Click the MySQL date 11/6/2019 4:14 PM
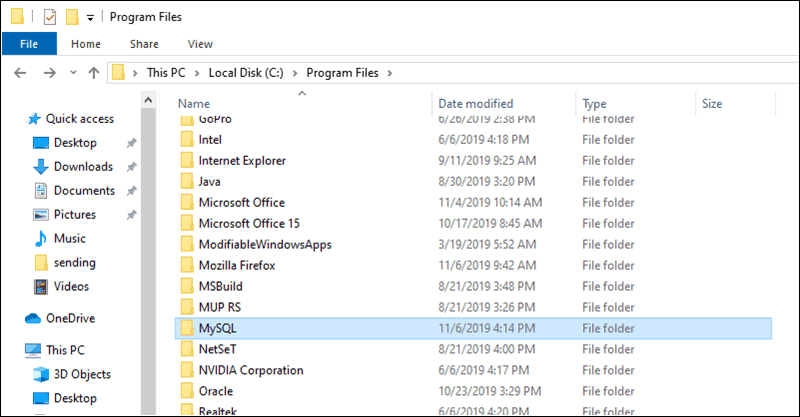This screenshot has width=800, height=417. click(x=487, y=328)
